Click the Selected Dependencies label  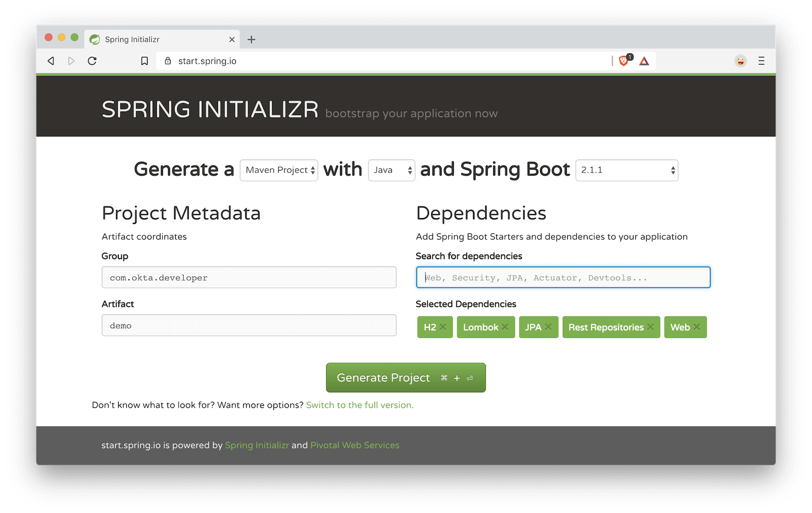click(x=466, y=304)
